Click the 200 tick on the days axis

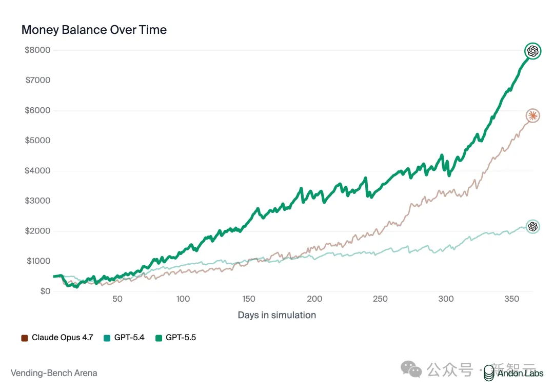point(314,299)
